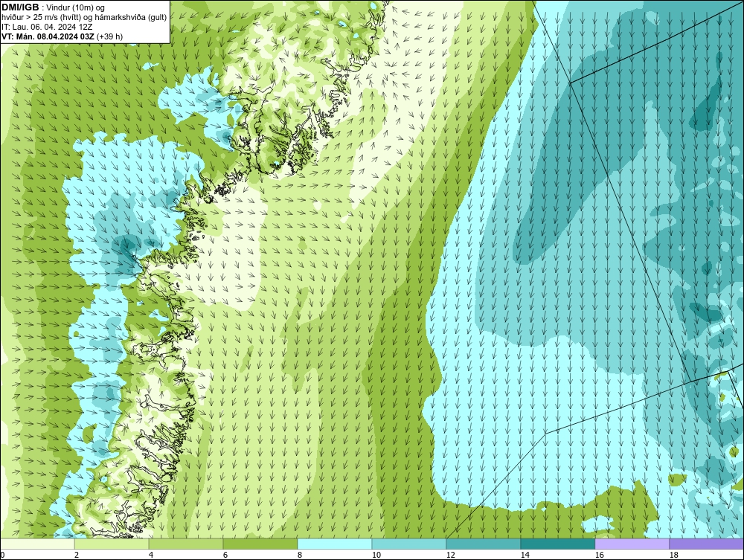Select the 10–12 m/s turquoise swatch
The height and width of the screenshot is (560, 744).
(409, 544)
